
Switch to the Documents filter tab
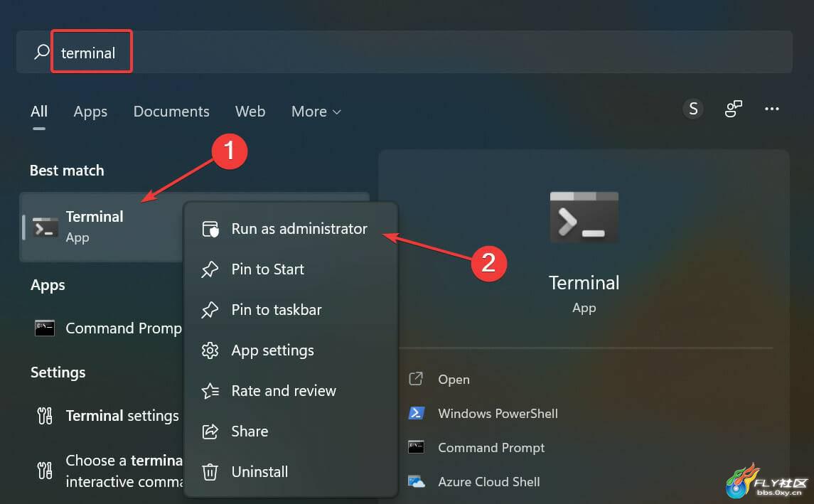click(171, 112)
